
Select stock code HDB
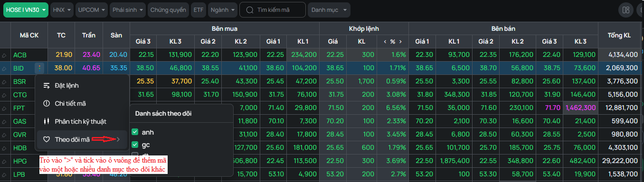(x=20, y=148)
